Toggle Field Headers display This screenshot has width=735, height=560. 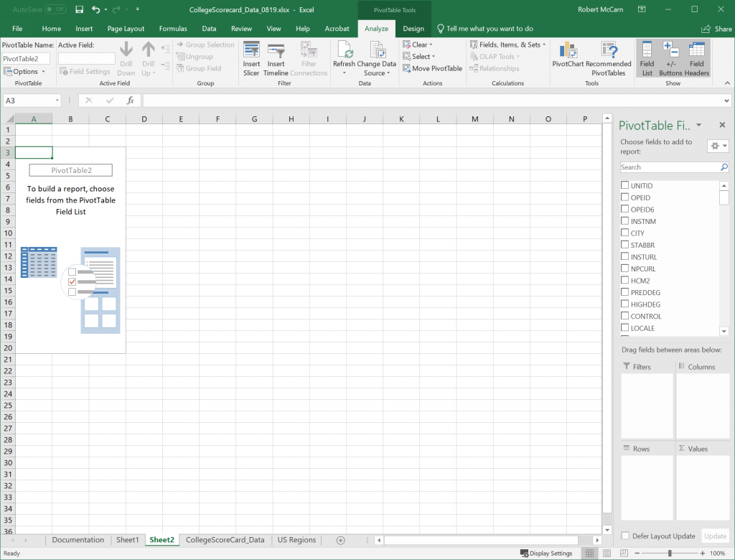point(696,59)
